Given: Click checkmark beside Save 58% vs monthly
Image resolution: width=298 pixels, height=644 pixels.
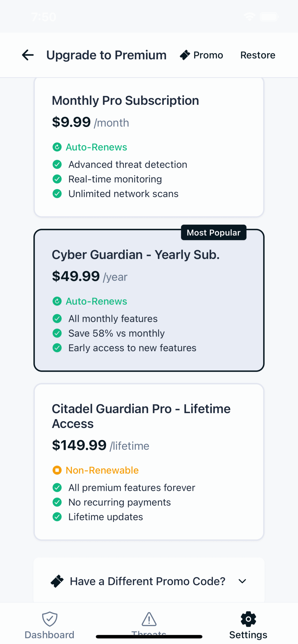Looking at the screenshot, I should 57,333.
